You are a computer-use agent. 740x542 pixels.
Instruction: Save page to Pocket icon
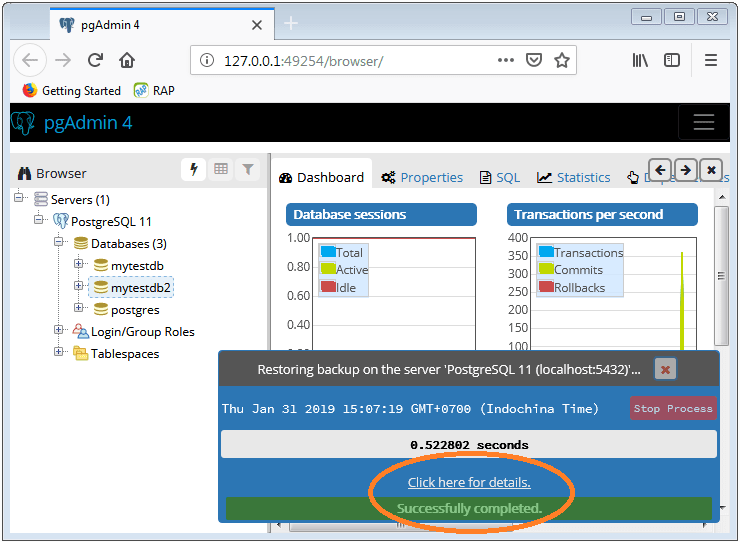[x=534, y=60]
